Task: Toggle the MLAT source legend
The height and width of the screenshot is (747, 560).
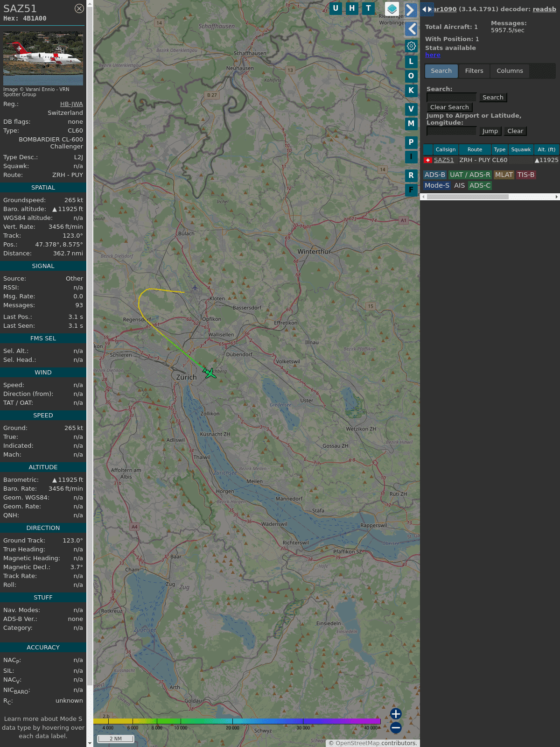Action: click(x=504, y=175)
